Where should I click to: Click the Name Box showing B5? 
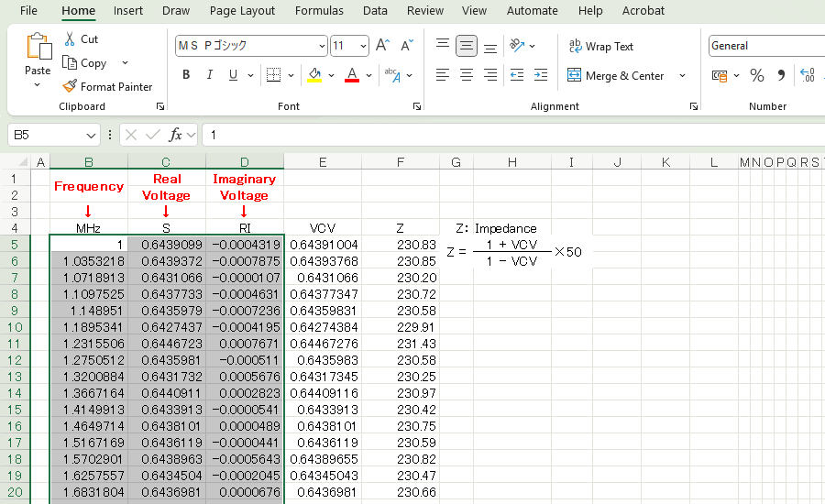47,136
